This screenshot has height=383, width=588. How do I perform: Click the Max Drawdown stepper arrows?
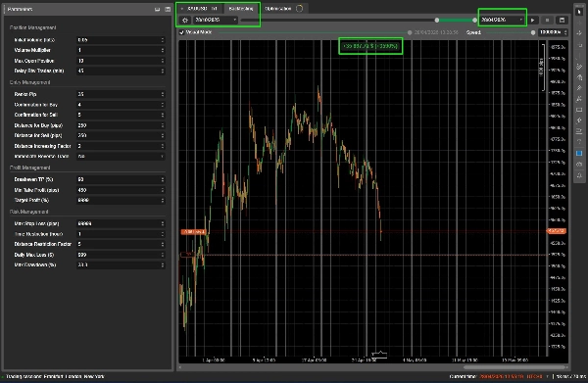163,264
